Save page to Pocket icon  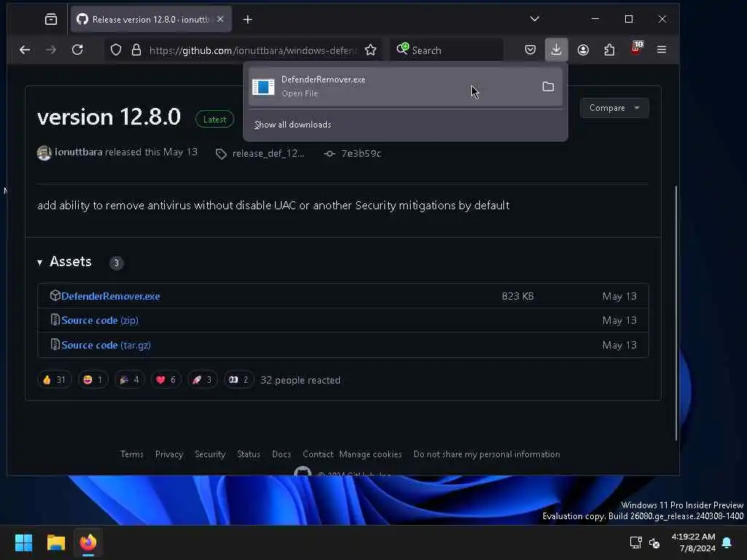pos(530,50)
